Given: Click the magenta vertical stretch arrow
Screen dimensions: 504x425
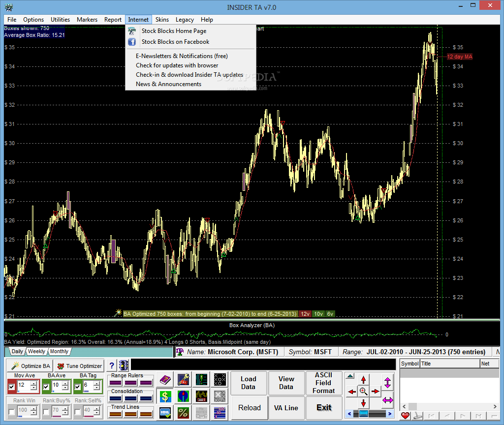Looking at the screenshot, I should coord(387,382).
